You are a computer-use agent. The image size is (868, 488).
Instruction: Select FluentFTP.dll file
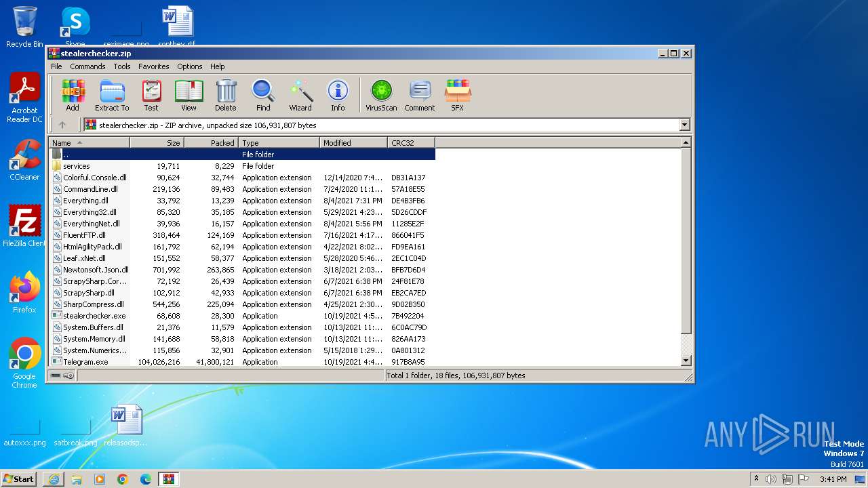[x=241, y=235]
